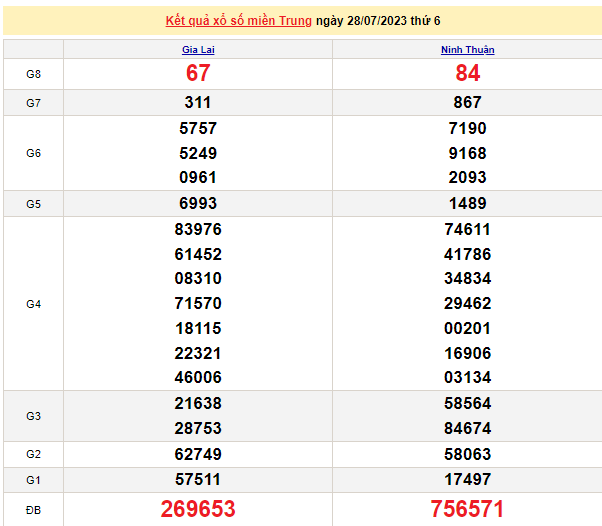Screen dimensions: 602x526
Task: Select Ninh Thuận special prize number 756571
Action: pos(467,509)
